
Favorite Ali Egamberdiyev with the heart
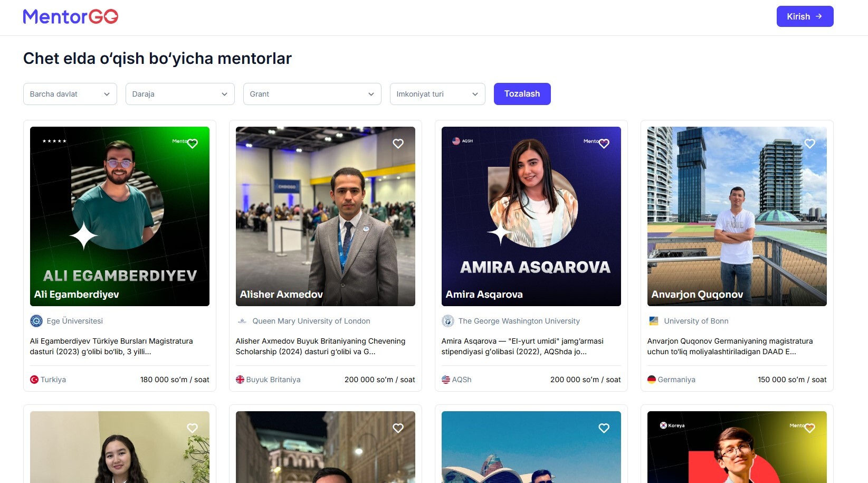pos(193,144)
